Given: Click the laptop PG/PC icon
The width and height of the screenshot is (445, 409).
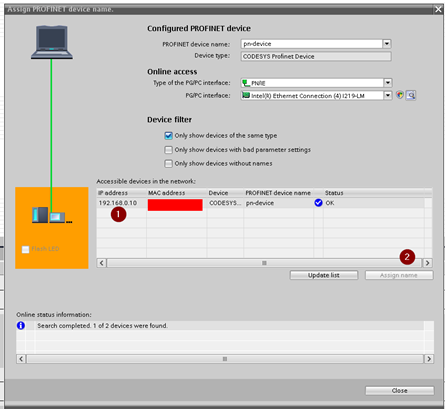Looking at the screenshot, I should [x=52, y=42].
